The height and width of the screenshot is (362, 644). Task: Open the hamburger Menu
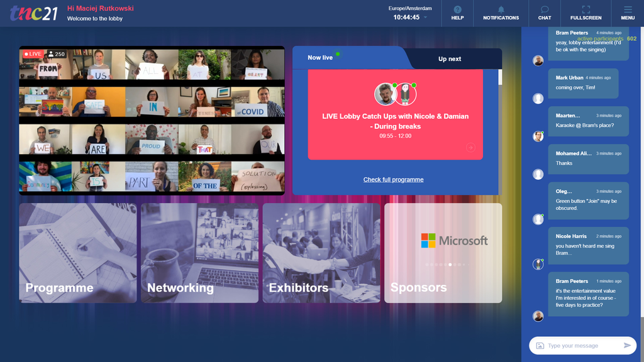coord(628,9)
